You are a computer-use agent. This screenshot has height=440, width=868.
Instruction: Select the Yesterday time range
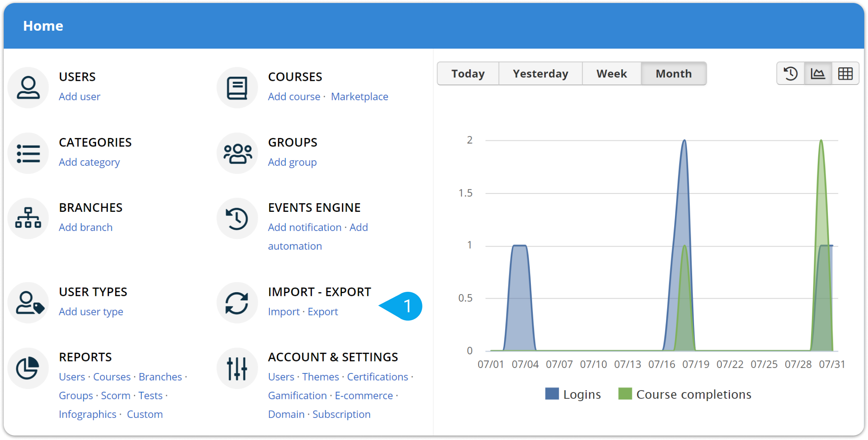(540, 74)
